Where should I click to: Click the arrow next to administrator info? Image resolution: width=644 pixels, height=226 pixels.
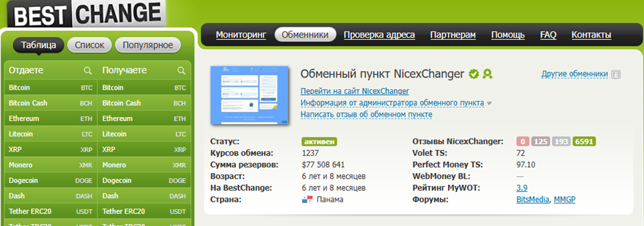pos(489,103)
